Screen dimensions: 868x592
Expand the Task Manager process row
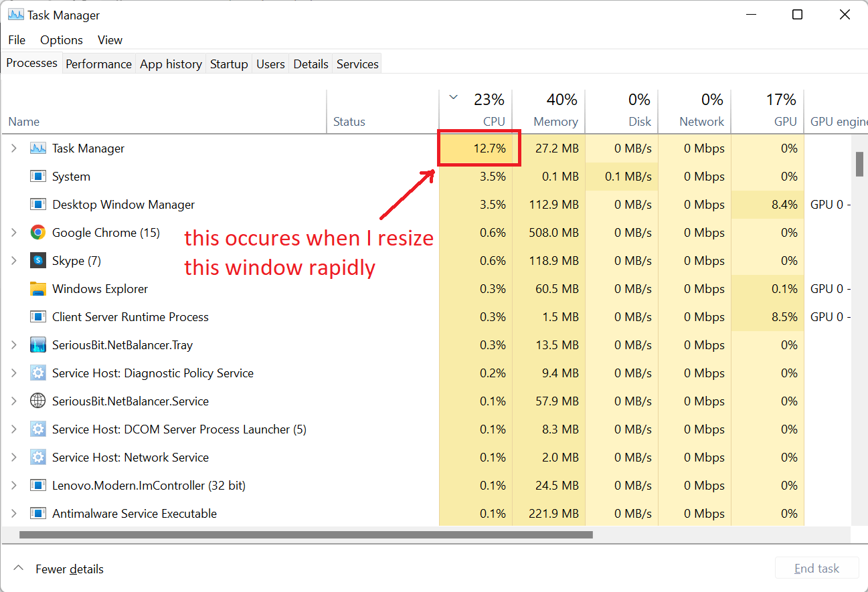click(x=14, y=149)
